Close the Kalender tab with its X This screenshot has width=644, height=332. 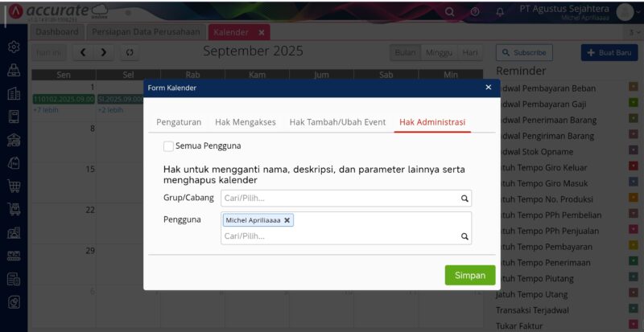[262, 32]
